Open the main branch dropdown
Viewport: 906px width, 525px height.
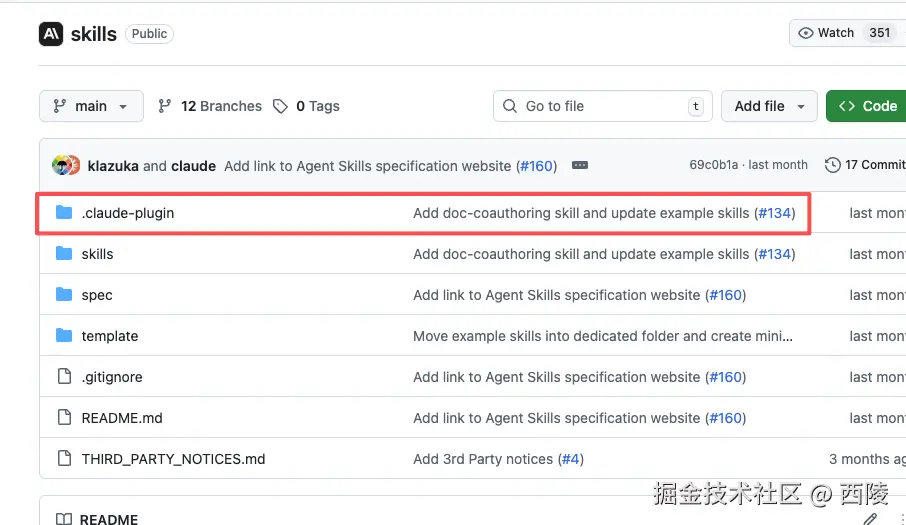[91, 106]
